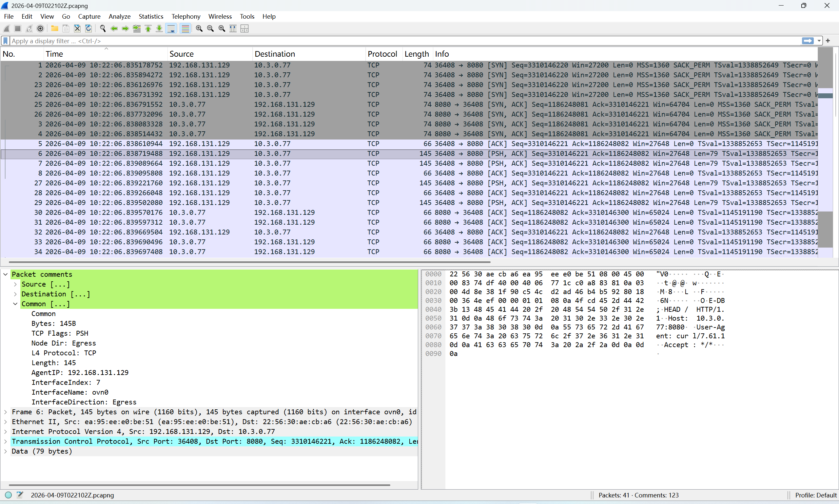Toggle auto-scroll during live capture
Viewport: 839px width, 504px height.
point(171,28)
